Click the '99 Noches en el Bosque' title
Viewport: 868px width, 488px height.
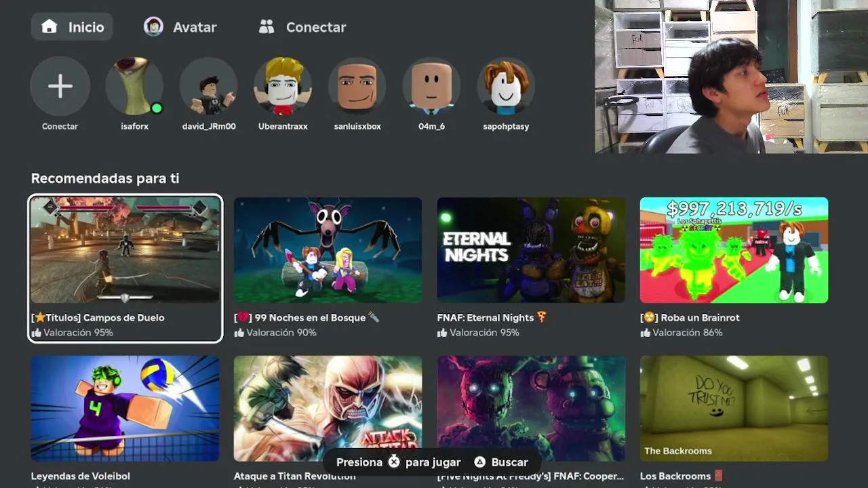pos(307,317)
